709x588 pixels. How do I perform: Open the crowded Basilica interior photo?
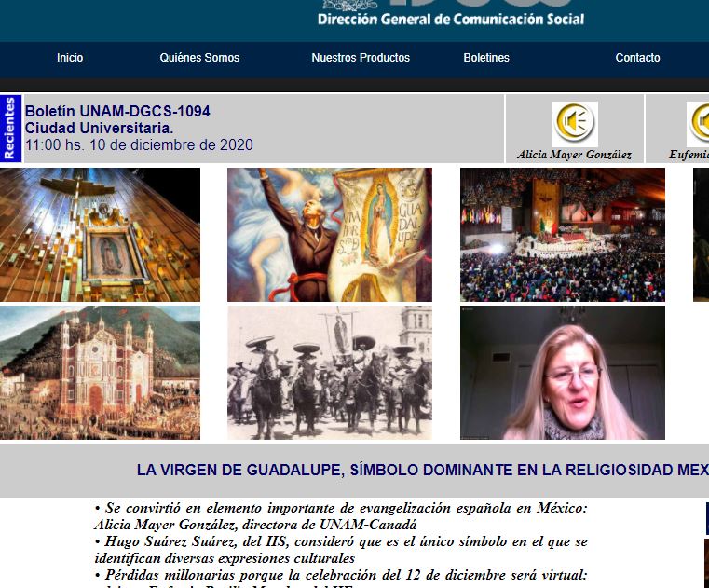coord(563,235)
